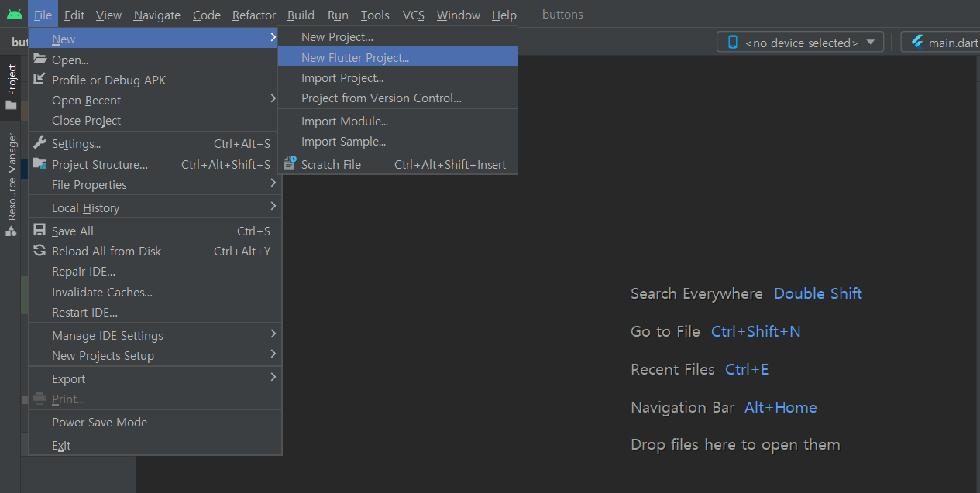Click the Resource Manager sidebar icon
Viewport: 980px width, 493px height.
[11, 231]
